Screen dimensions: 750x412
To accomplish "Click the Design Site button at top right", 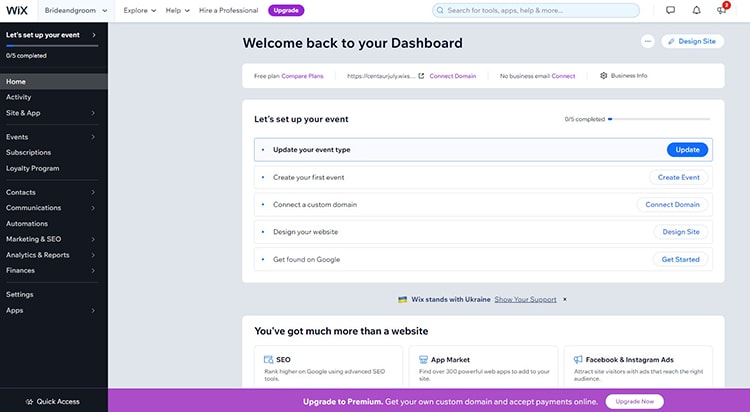I will coord(692,41).
